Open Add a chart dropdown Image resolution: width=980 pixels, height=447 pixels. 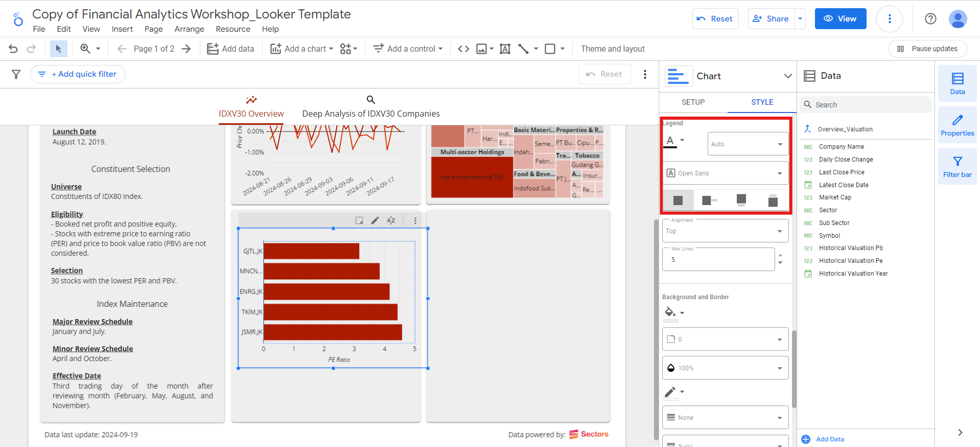click(301, 49)
